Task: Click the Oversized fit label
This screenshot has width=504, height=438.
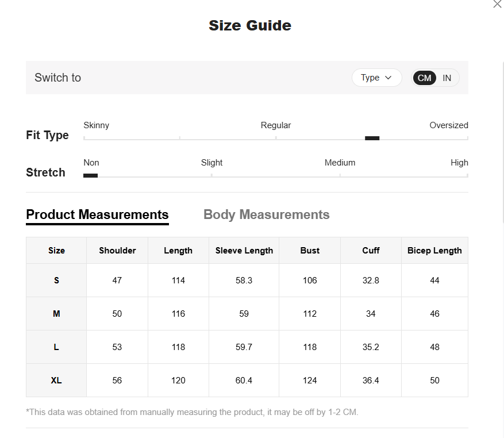Action: [x=448, y=125]
